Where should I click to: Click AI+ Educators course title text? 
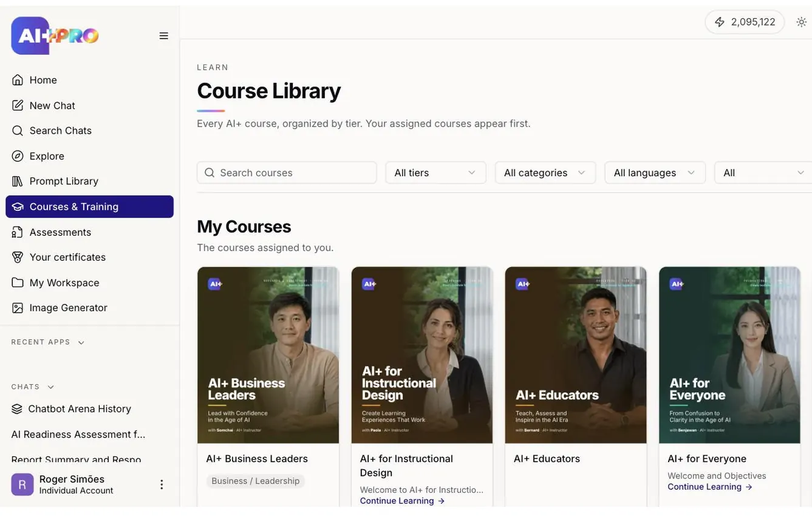pyautogui.click(x=547, y=459)
